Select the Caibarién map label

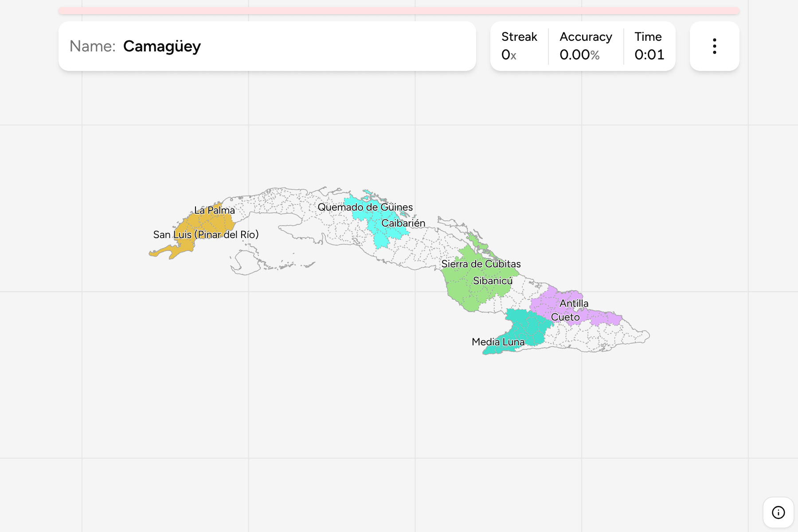(x=403, y=223)
